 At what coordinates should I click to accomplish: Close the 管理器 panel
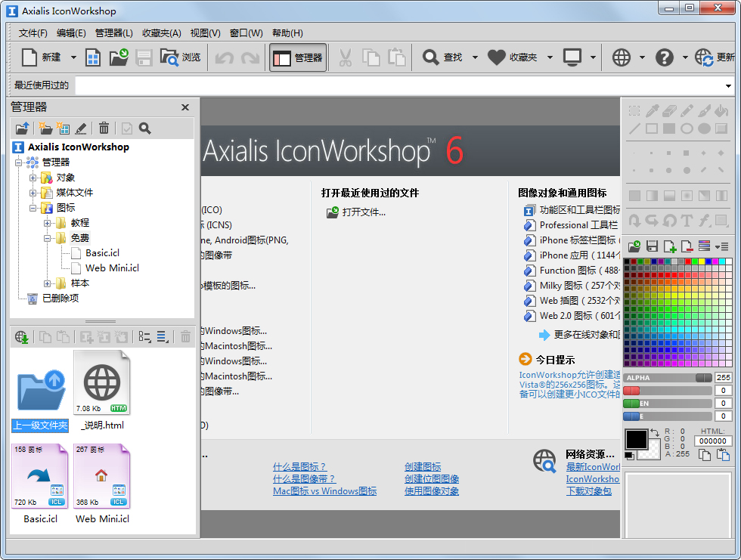[185, 107]
